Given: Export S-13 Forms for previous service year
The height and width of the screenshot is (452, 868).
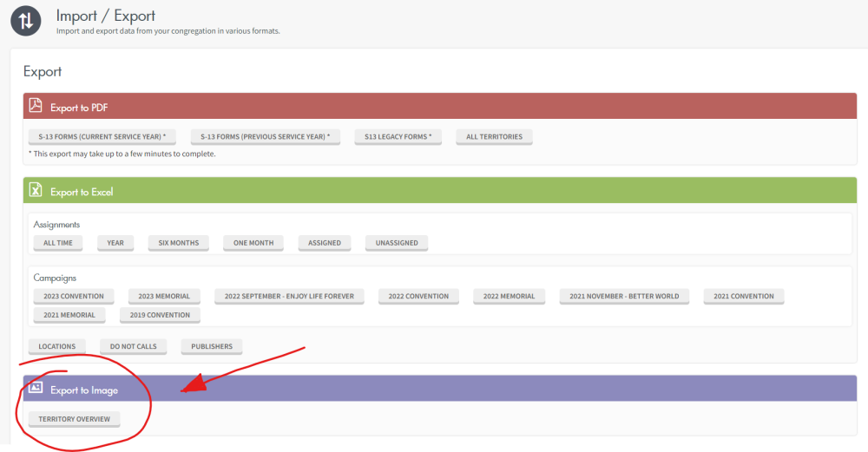Looking at the screenshot, I should tap(265, 137).
